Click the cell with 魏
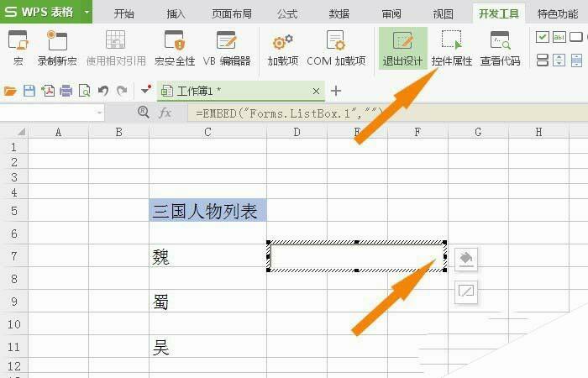 pyautogui.click(x=207, y=255)
